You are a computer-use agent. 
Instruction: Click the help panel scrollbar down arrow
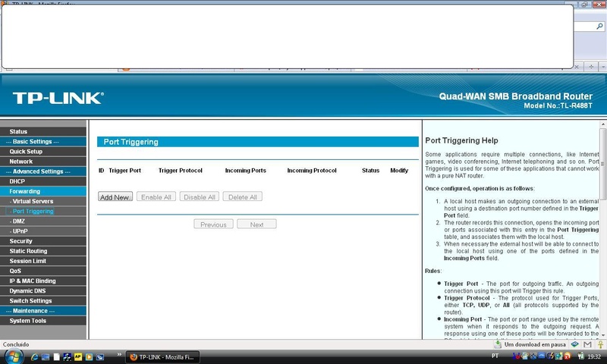click(x=603, y=336)
